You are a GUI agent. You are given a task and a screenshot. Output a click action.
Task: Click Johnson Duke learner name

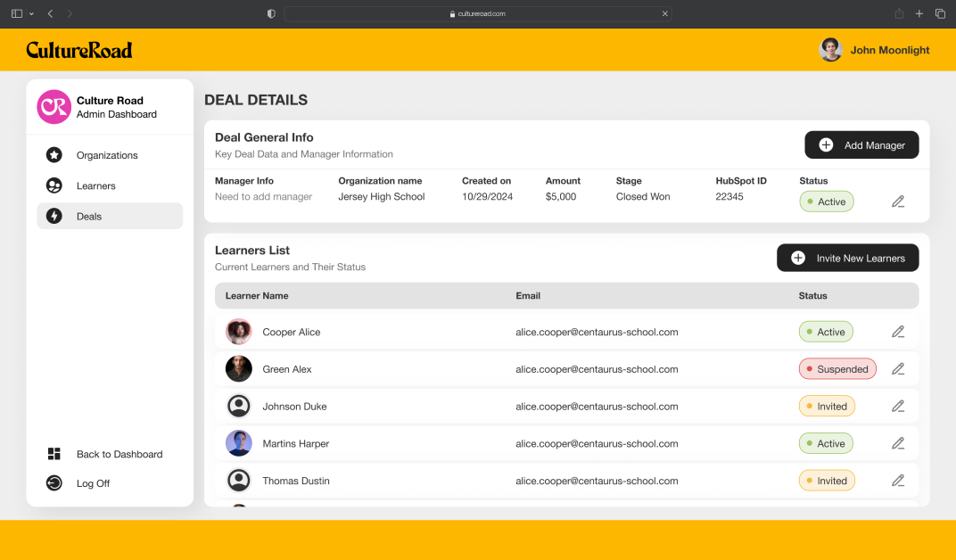point(294,406)
